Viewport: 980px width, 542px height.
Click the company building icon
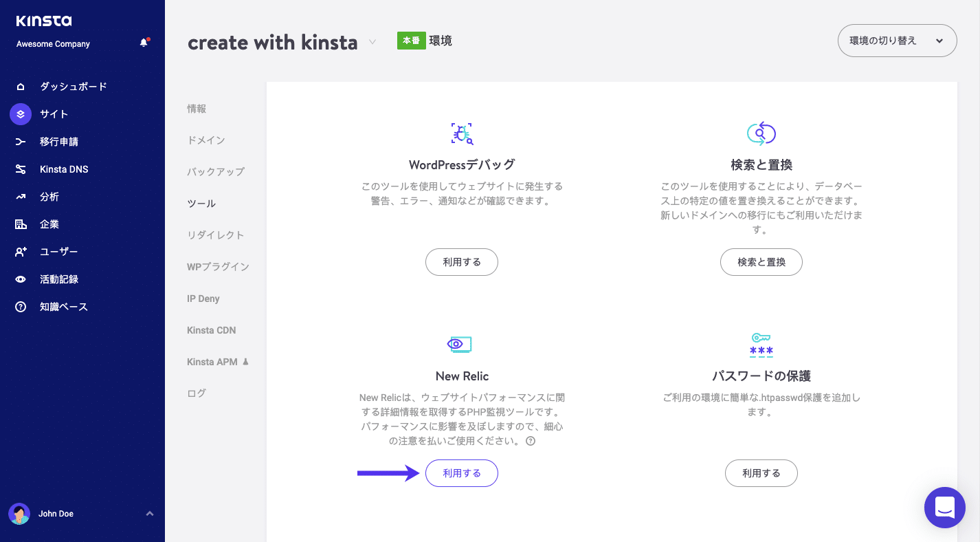(21, 224)
